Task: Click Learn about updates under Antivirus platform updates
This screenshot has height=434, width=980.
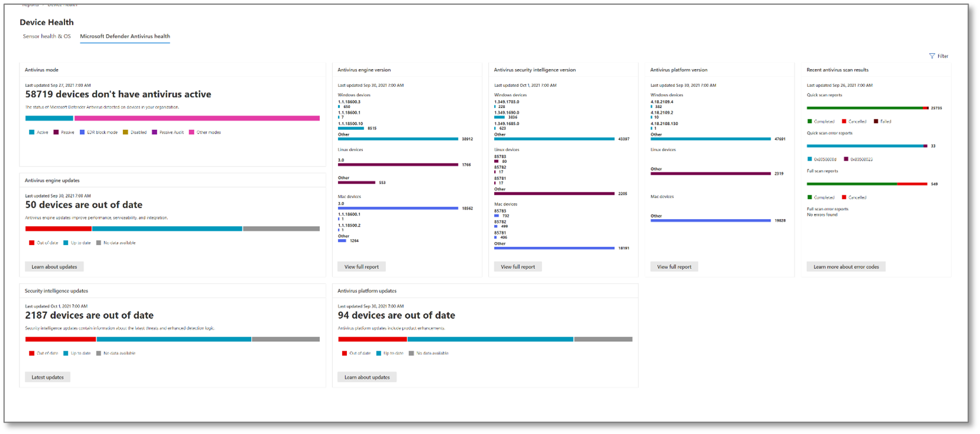Action: (x=367, y=377)
